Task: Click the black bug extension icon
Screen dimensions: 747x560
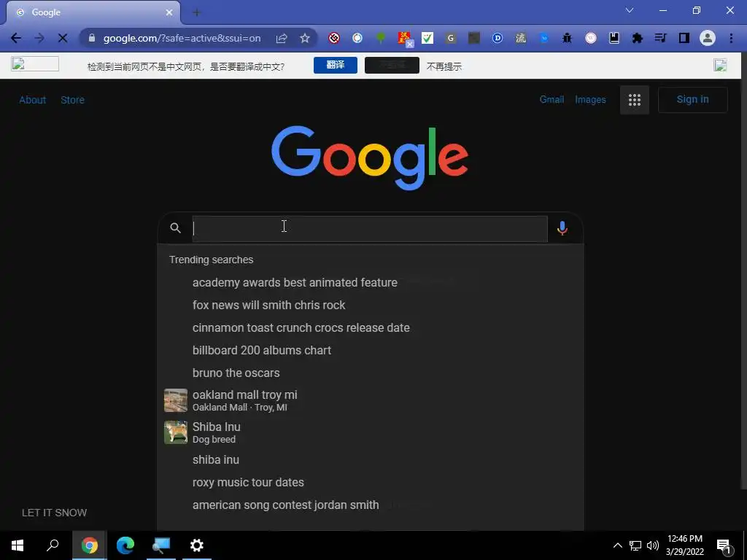Action: point(567,38)
